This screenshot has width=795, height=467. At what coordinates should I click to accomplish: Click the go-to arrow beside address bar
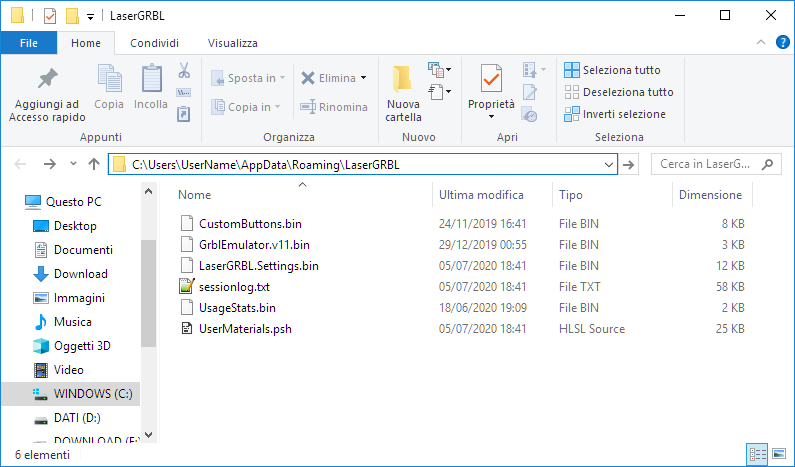(629, 165)
